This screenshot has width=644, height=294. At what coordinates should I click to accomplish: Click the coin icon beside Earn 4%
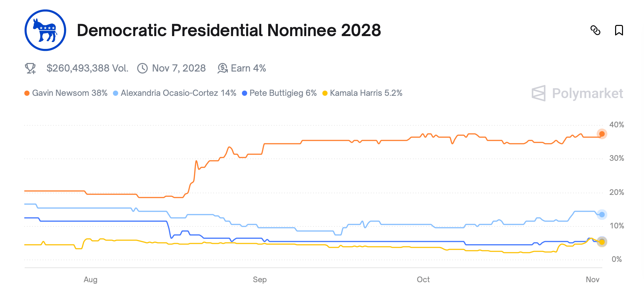click(223, 68)
